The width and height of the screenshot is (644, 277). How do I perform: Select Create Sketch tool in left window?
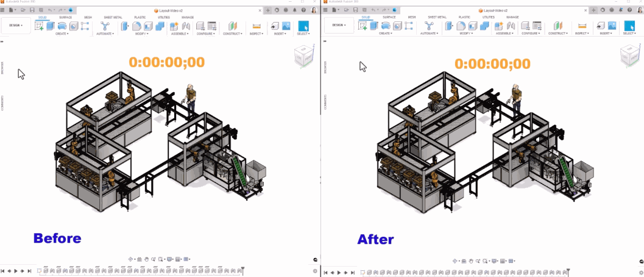click(x=39, y=26)
